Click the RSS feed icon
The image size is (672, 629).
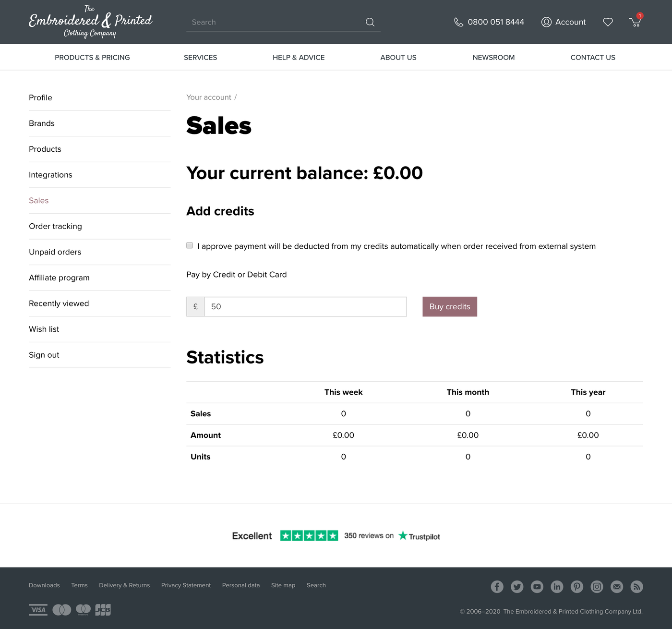coord(636,586)
